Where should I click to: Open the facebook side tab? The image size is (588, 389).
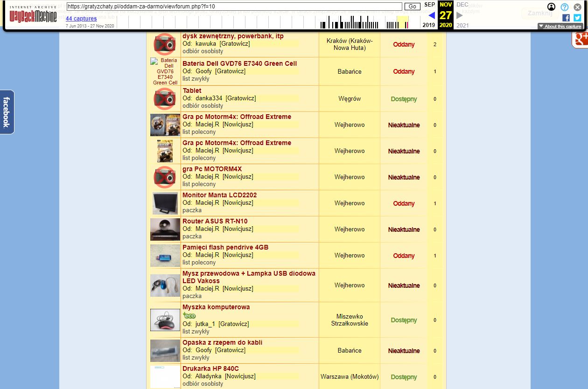pos(7,112)
